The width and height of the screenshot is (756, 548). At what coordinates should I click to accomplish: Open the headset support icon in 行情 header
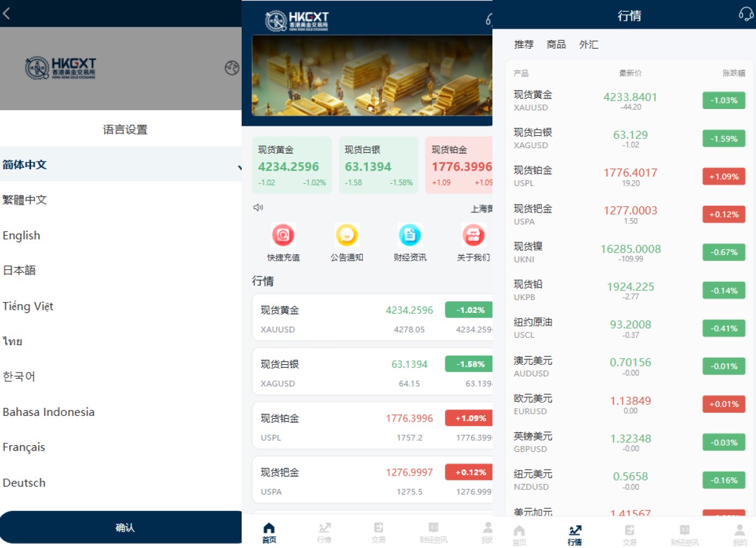pyautogui.click(x=746, y=14)
